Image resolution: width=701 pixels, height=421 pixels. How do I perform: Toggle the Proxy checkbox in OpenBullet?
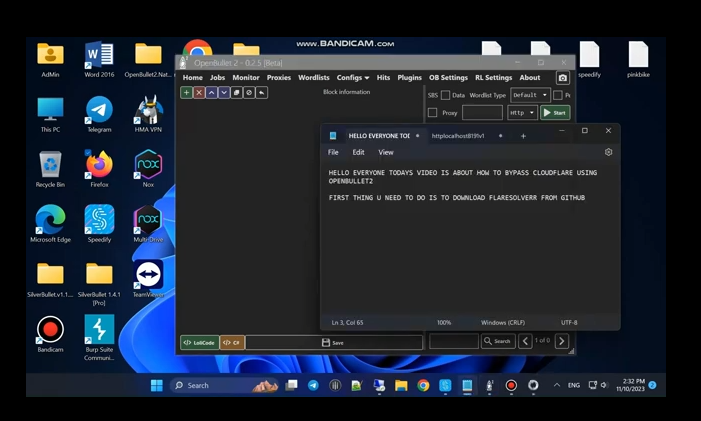[432, 113]
